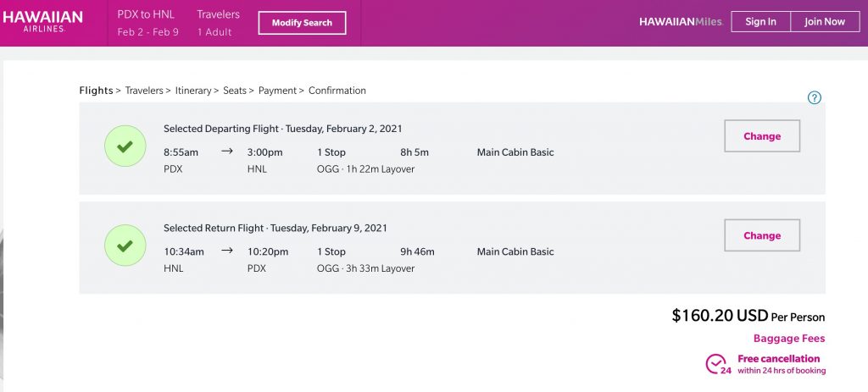Open the help question mark icon
This screenshot has height=392, width=868.
tap(815, 97)
